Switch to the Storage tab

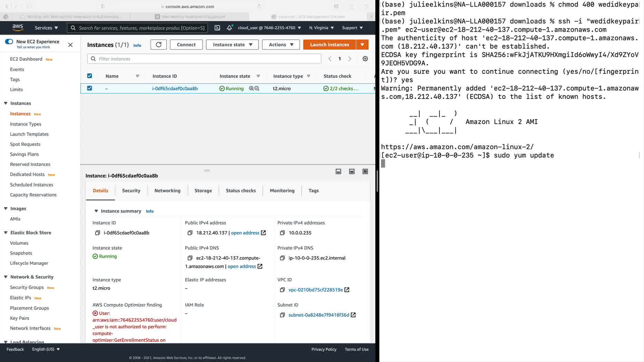203,191
